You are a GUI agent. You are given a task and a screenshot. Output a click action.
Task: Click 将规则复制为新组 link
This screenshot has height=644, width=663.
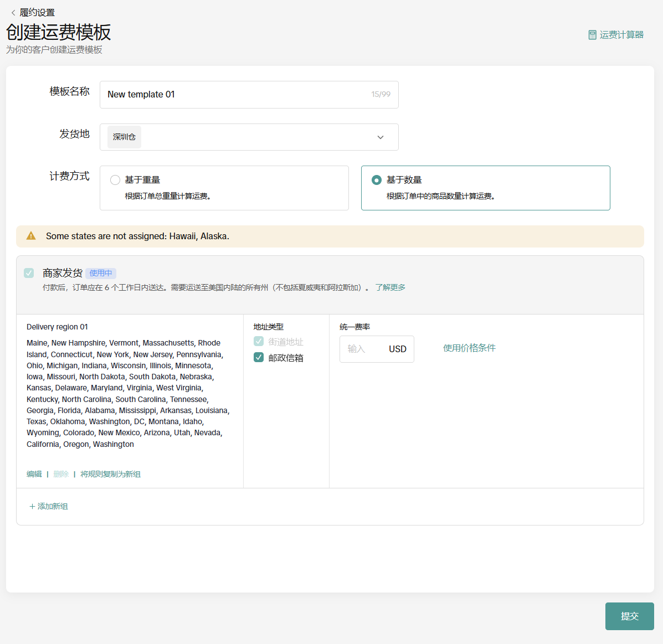point(110,474)
